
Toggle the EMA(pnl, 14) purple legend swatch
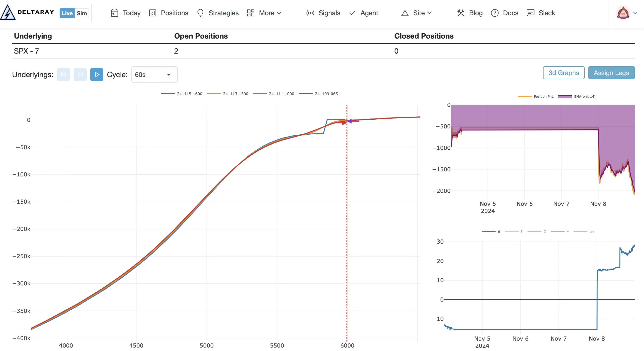click(x=565, y=97)
